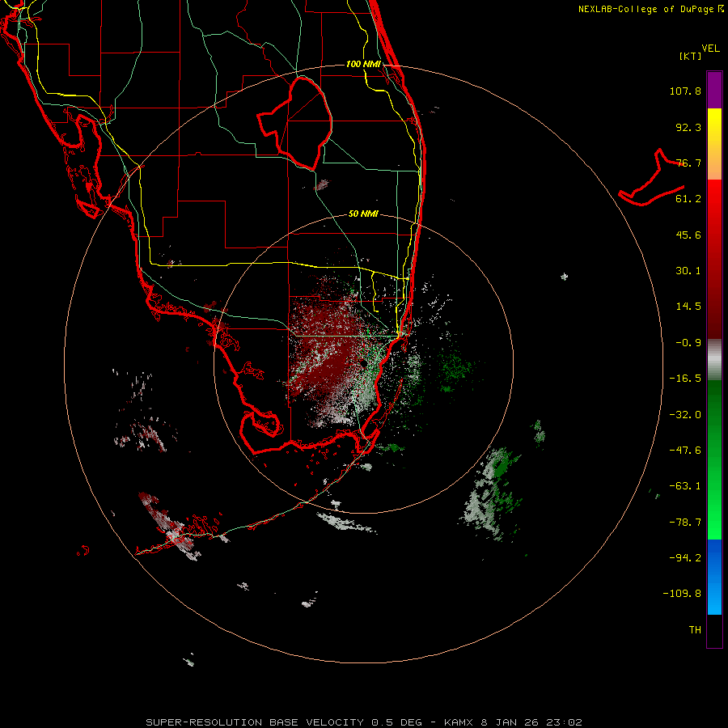Click the 30.1 legend value

(688, 271)
